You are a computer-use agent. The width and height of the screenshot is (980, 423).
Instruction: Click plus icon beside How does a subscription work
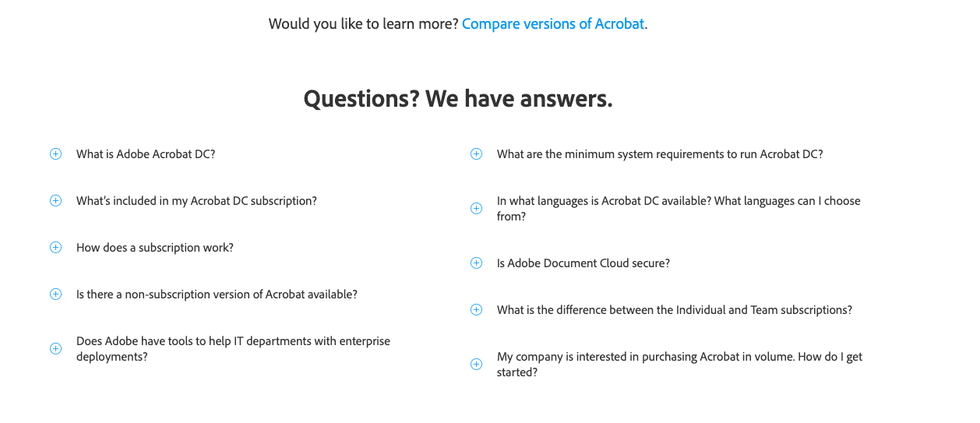(55, 248)
